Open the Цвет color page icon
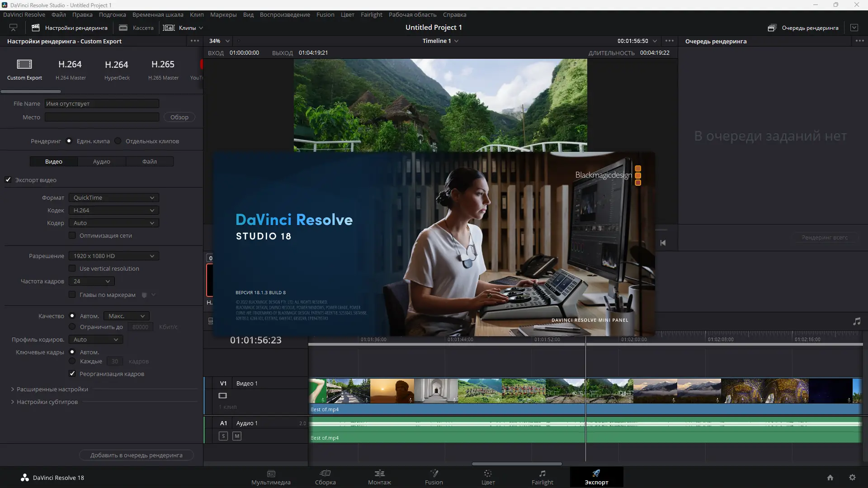 488,477
